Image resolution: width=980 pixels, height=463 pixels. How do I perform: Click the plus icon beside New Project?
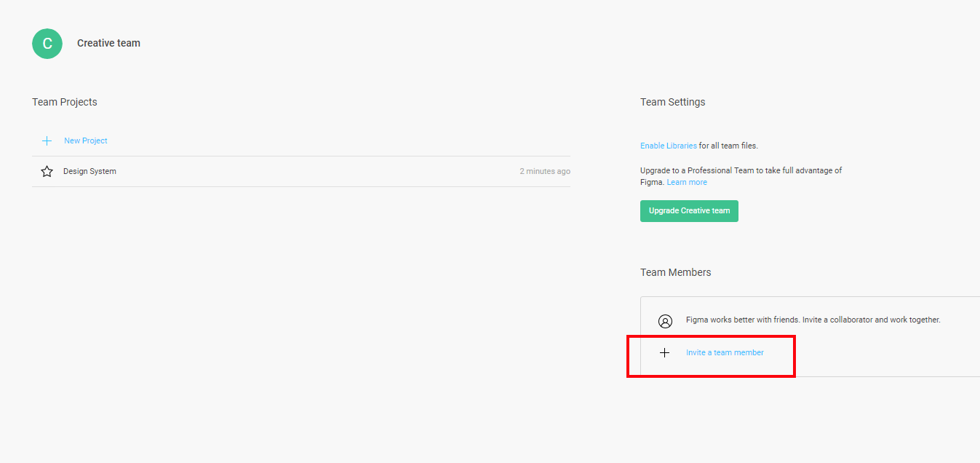(x=47, y=141)
